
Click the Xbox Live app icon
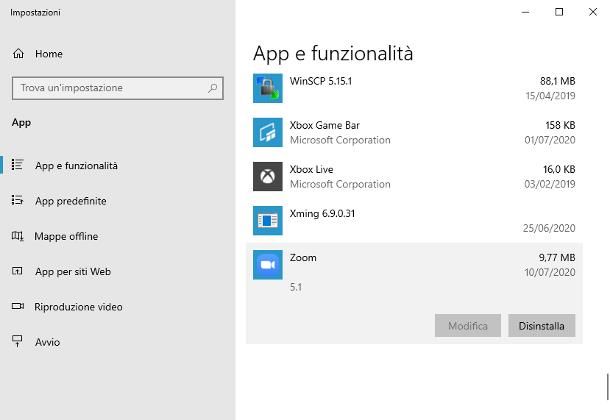pos(268,177)
